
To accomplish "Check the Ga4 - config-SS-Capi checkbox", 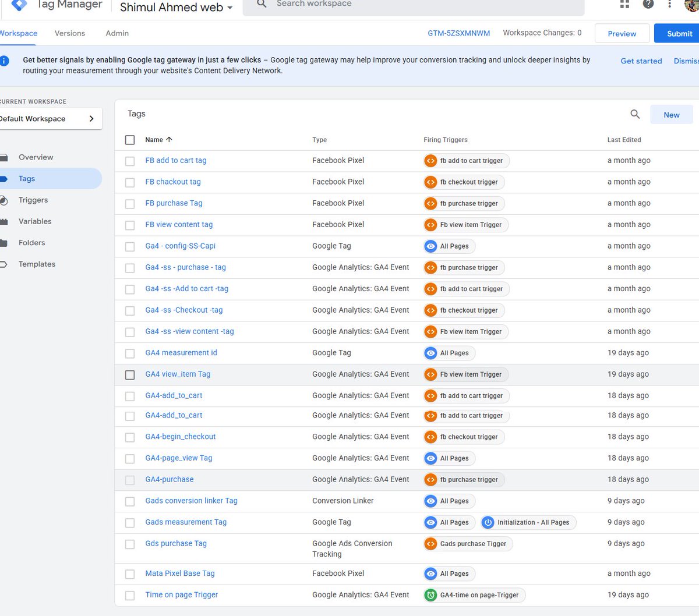I will [130, 247].
